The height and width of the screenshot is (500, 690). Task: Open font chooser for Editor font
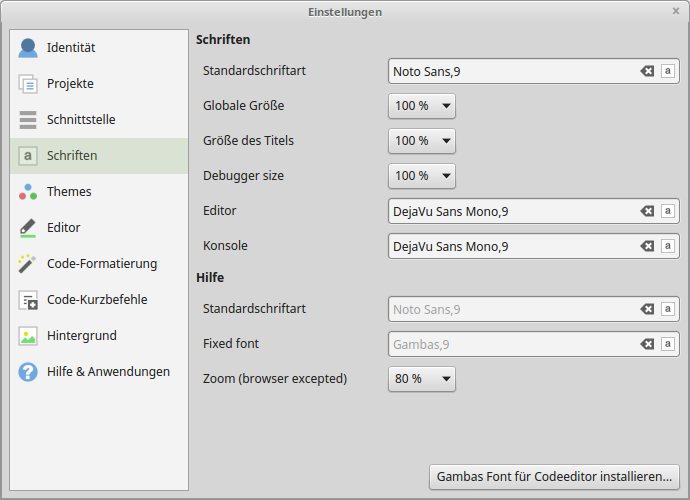point(668,211)
